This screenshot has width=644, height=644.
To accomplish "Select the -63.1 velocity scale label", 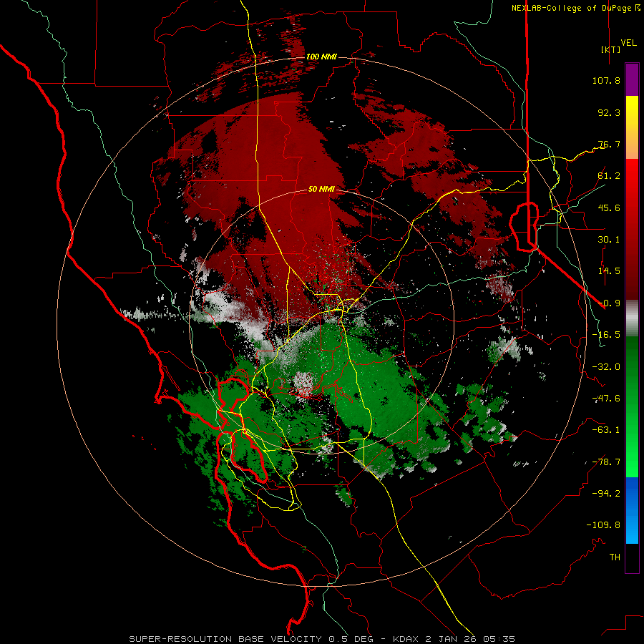I will tap(606, 430).
